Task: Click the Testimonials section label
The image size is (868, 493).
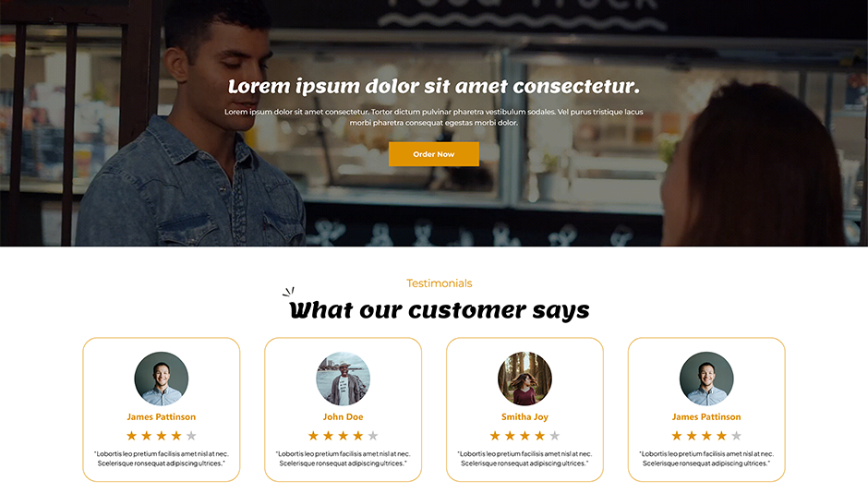Action: click(439, 283)
